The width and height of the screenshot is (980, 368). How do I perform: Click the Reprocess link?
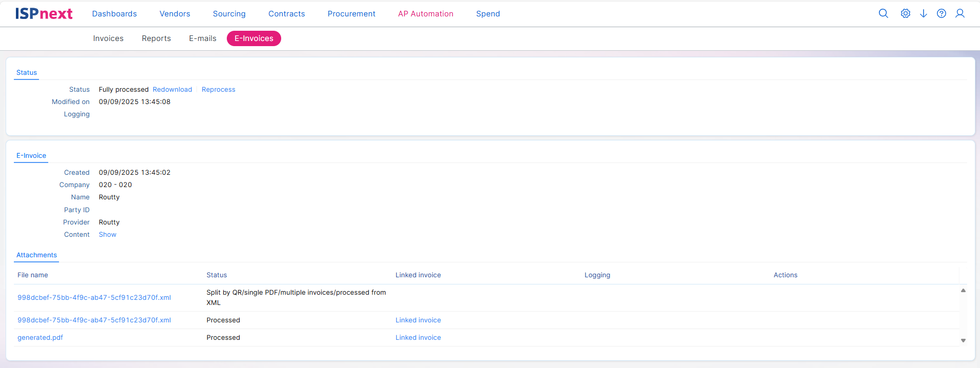(x=218, y=90)
